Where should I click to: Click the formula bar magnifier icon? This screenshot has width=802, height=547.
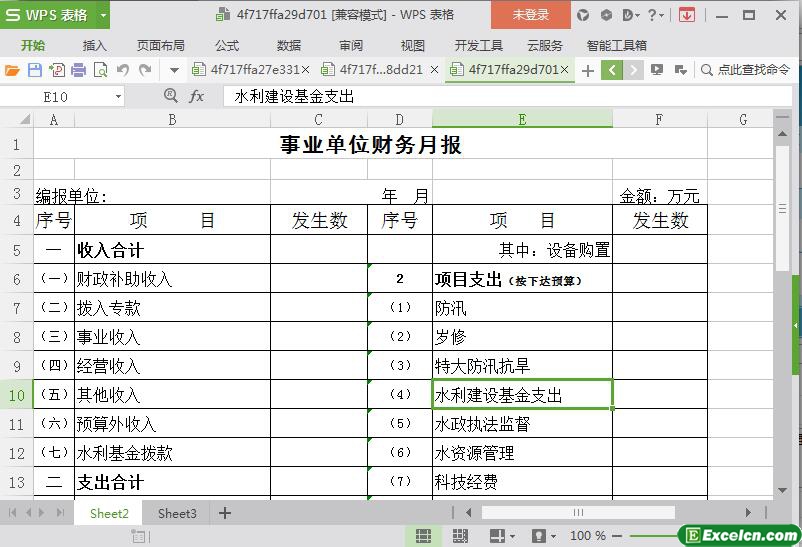[x=170, y=96]
